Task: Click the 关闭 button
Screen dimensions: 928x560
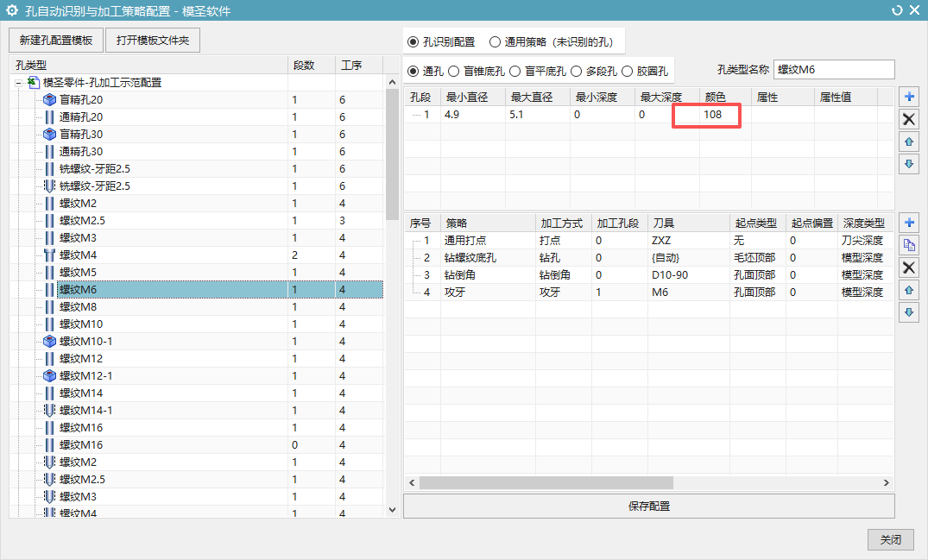Action: click(891, 539)
